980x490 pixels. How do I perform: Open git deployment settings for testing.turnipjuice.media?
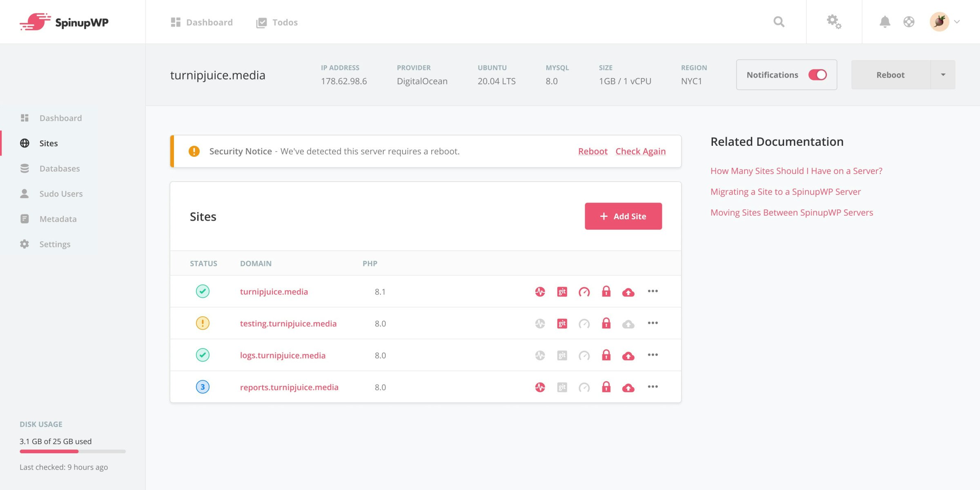point(562,323)
